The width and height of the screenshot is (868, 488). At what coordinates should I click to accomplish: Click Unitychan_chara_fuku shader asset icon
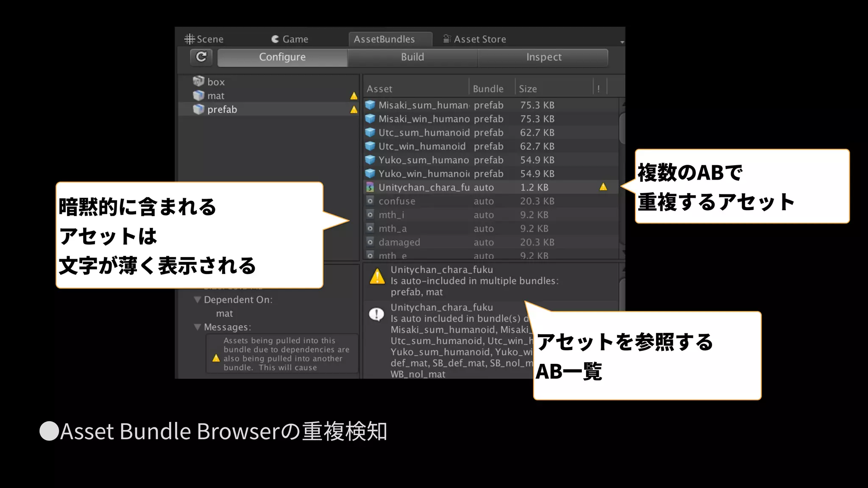pos(370,187)
